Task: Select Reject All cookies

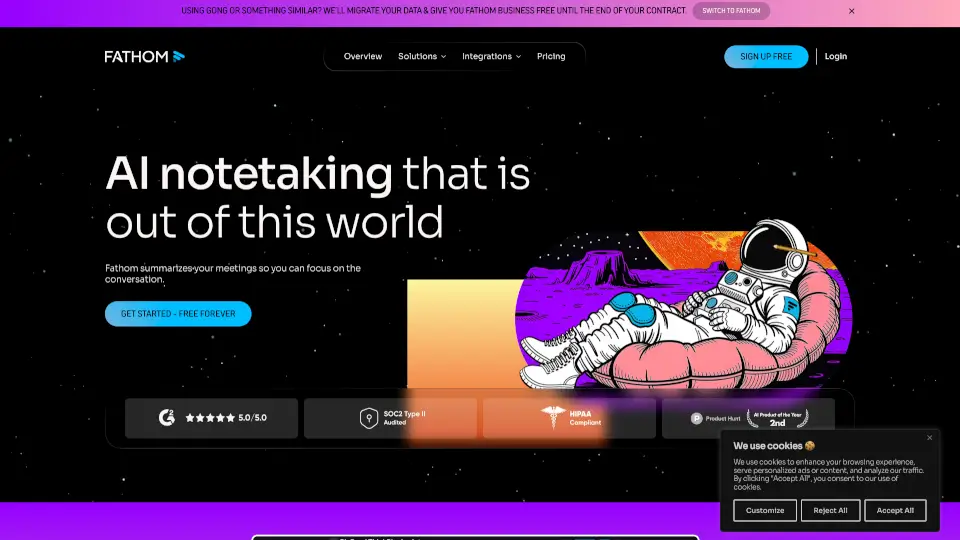Action: point(830,510)
